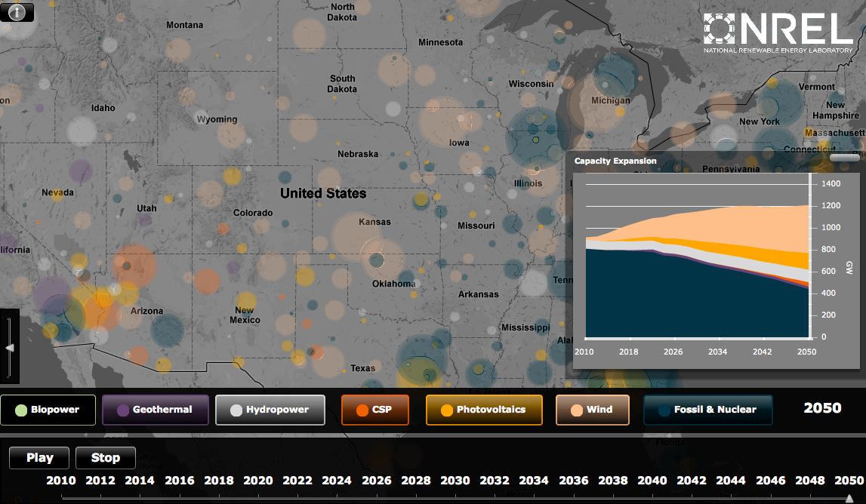Viewport: 866px width, 504px height.
Task: Jump to year 2038 on timeline
Action: tap(613, 481)
